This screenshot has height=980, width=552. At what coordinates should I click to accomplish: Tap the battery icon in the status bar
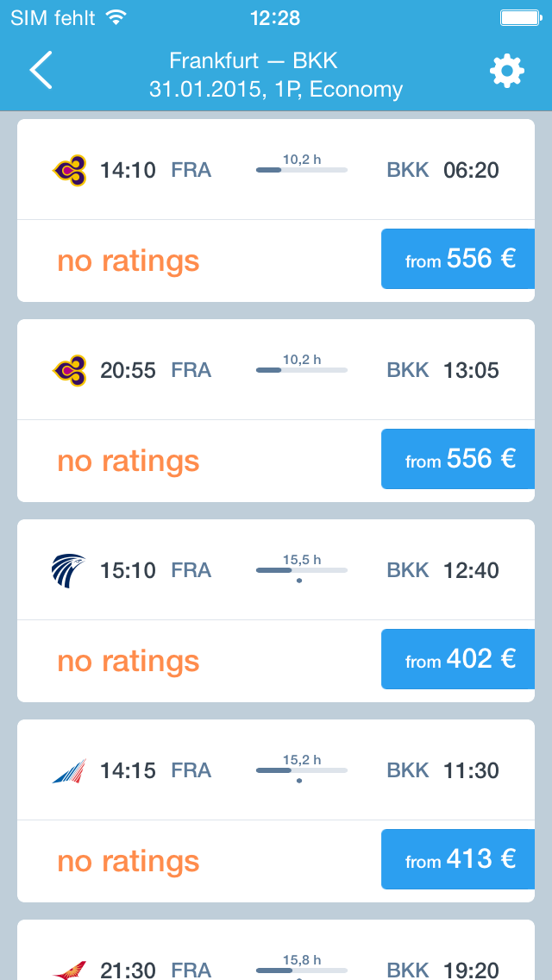pyautogui.click(x=517, y=16)
